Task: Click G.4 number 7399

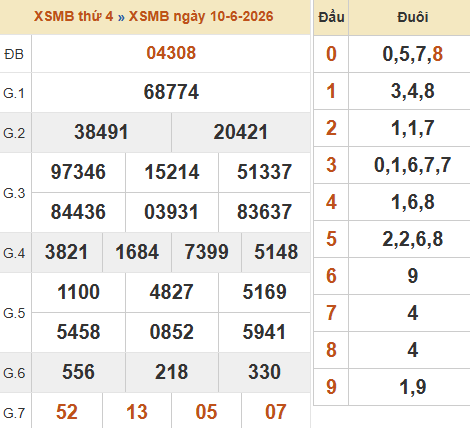Action: tap(207, 252)
